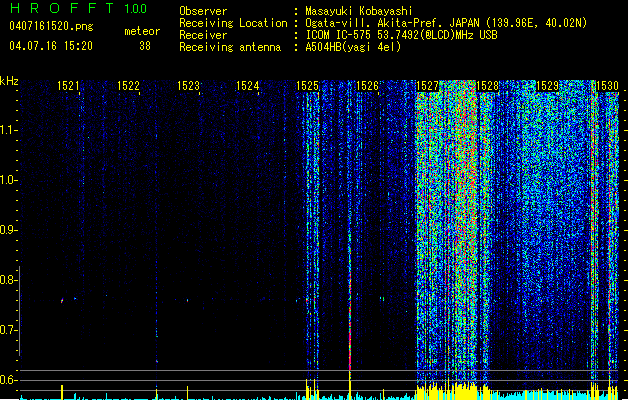
Task: Click the 1.1 kHz axis label
Action: click(x=8, y=130)
